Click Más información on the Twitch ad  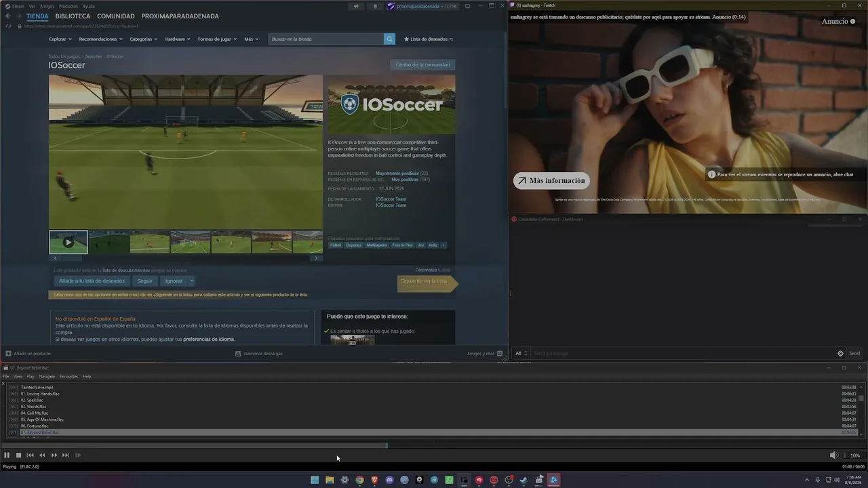click(x=551, y=181)
